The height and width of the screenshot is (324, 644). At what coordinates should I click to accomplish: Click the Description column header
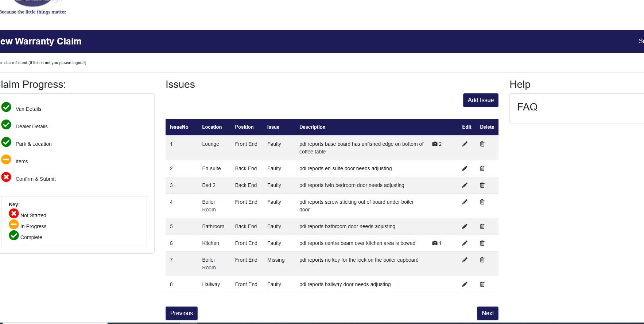pyautogui.click(x=312, y=127)
